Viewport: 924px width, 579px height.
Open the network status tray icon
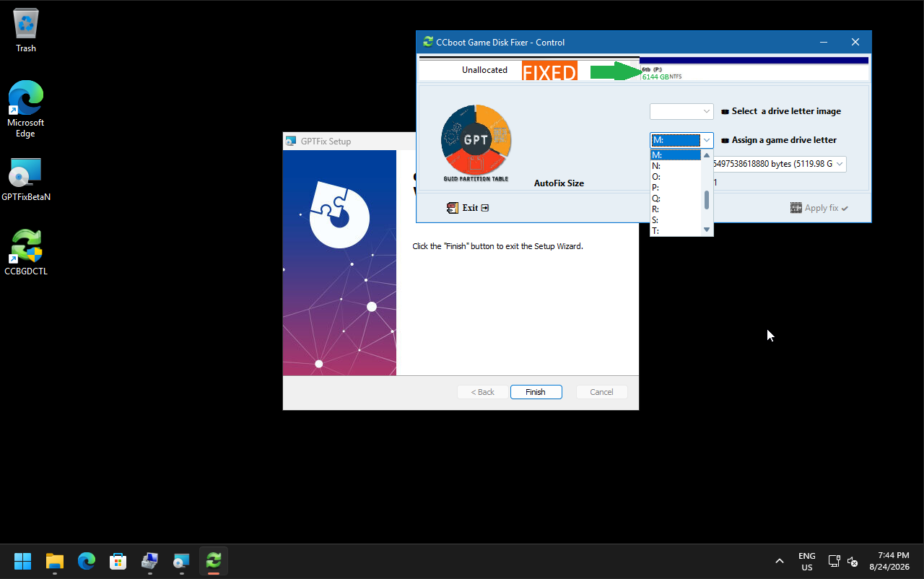834,561
